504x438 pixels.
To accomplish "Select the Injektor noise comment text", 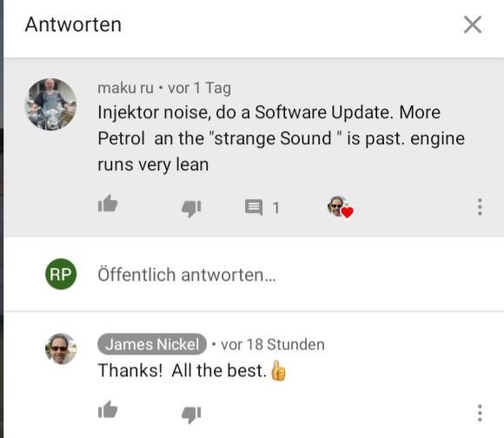I will pos(282,138).
